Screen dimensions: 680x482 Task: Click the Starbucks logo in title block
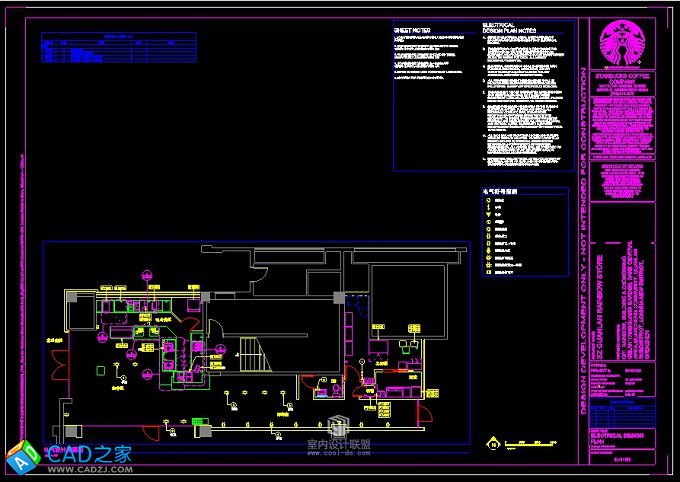pyautogui.click(x=622, y=45)
